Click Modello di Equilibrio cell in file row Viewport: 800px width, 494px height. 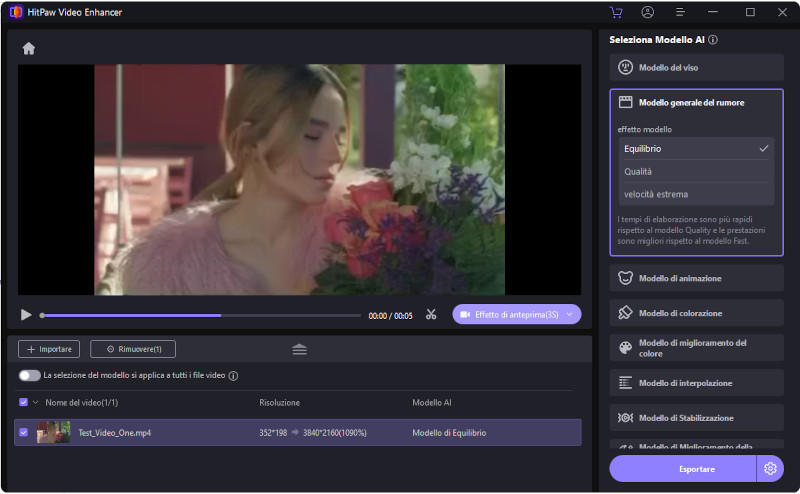pyautogui.click(x=449, y=433)
